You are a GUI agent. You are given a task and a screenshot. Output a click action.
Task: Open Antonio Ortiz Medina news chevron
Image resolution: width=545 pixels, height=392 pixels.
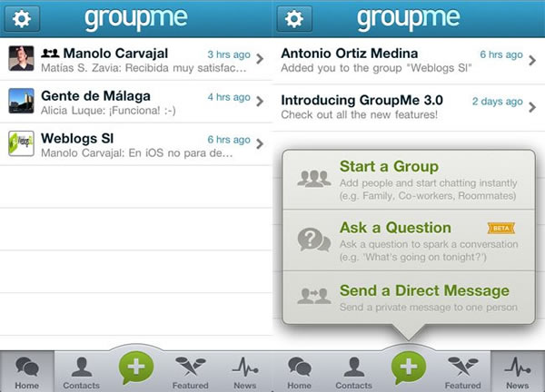click(532, 61)
